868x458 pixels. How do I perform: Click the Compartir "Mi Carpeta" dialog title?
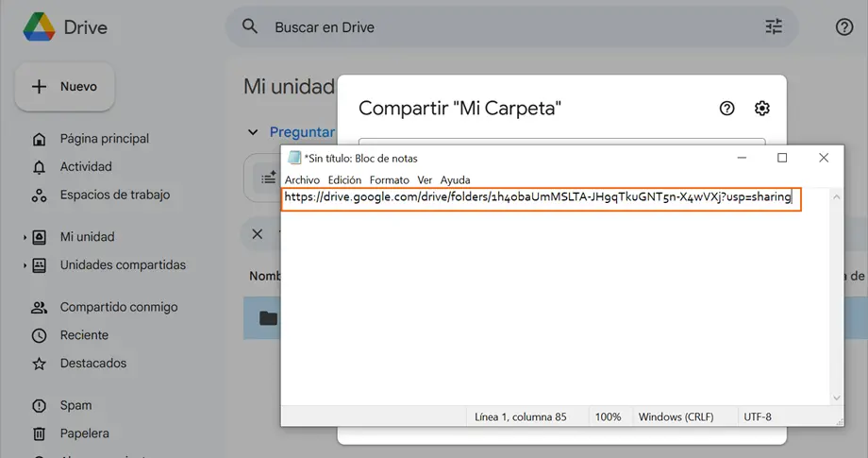click(x=459, y=108)
